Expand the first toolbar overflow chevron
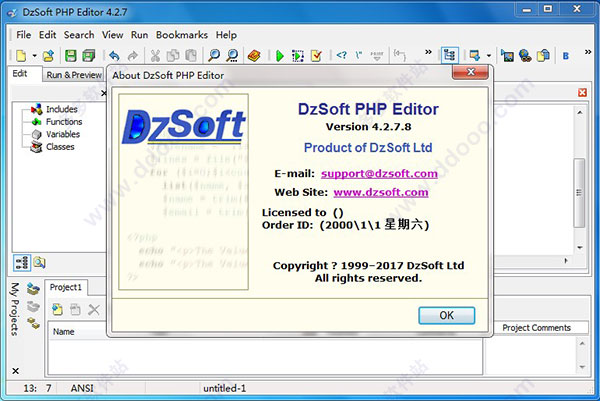The height and width of the screenshot is (401, 600). click(428, 52)
